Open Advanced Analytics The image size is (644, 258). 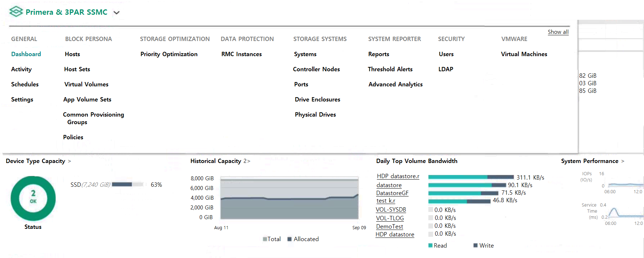click(x=396, y=84)
